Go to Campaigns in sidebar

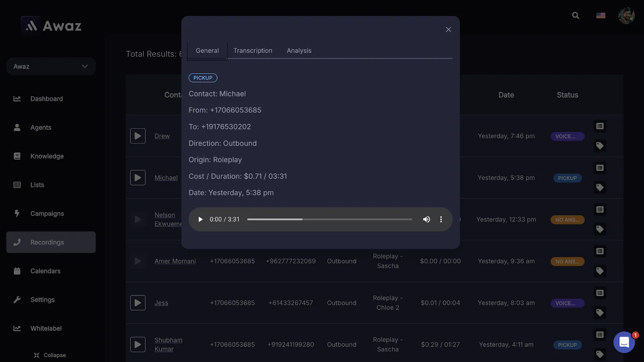47,214
